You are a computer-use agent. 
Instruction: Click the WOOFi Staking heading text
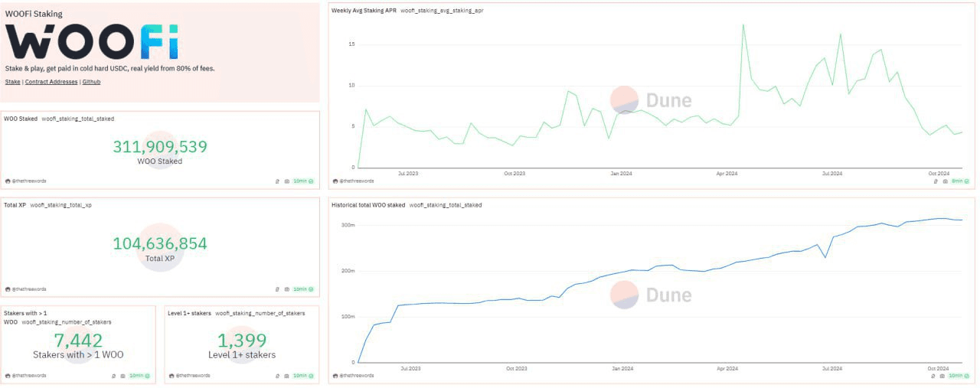(x=34, y=14)
